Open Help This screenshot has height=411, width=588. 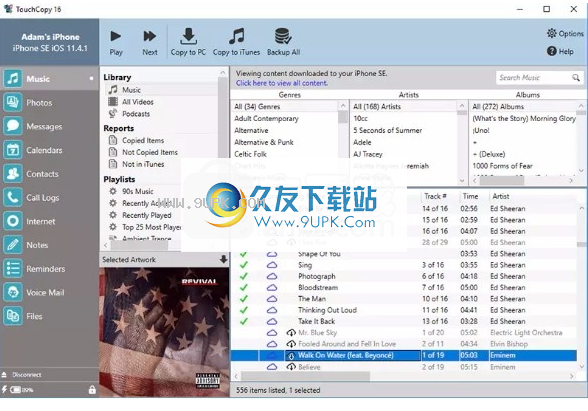point(560,51)
